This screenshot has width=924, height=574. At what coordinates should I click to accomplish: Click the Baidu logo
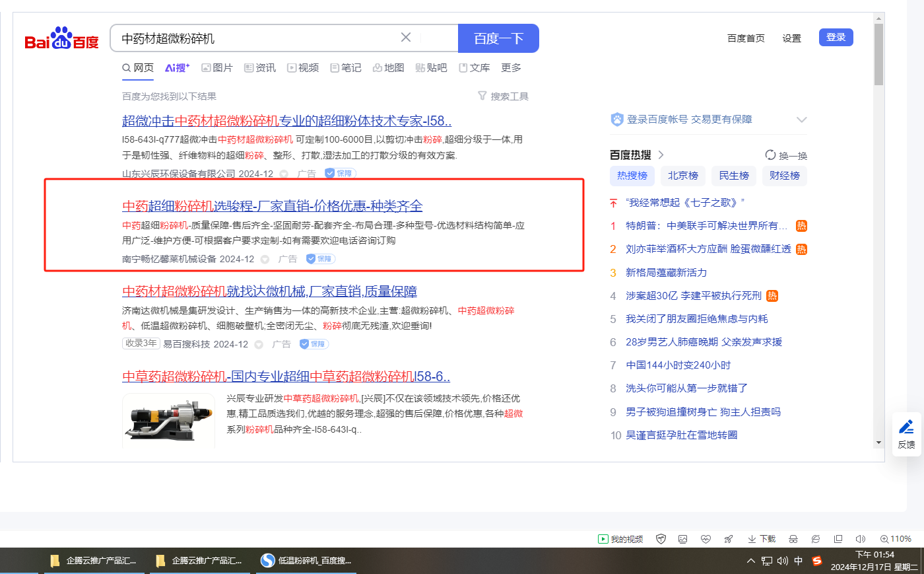61,39
